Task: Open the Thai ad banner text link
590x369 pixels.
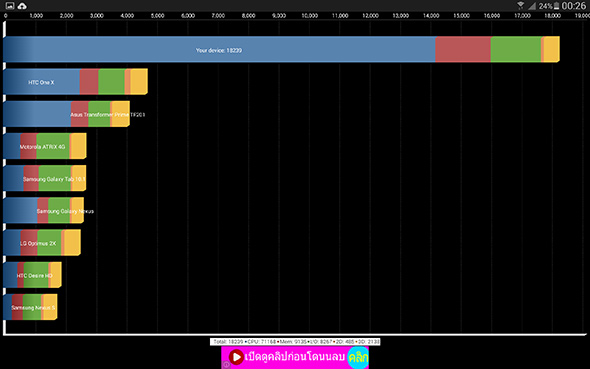Action: (x=295, y=357)
